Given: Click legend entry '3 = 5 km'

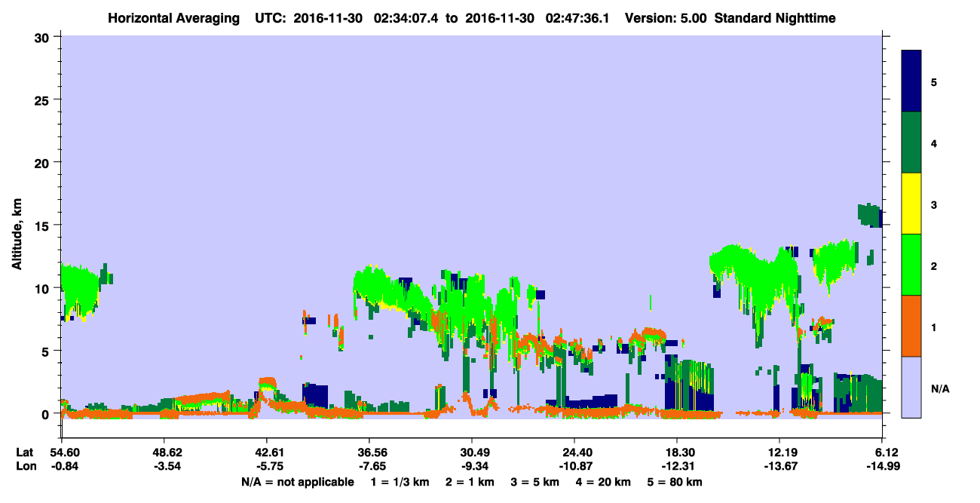Looking at the screenshot, I should tap(536, 481).
